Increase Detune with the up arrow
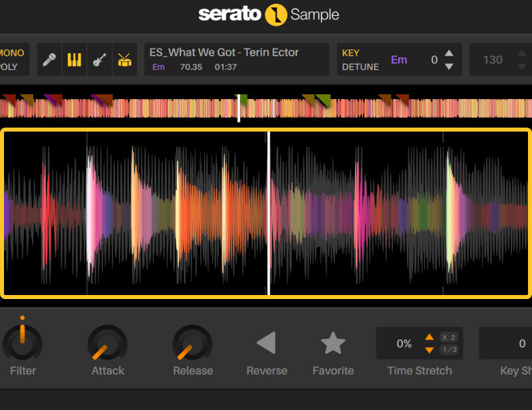The width and height of the screenshot is (532, 410). 448,53
